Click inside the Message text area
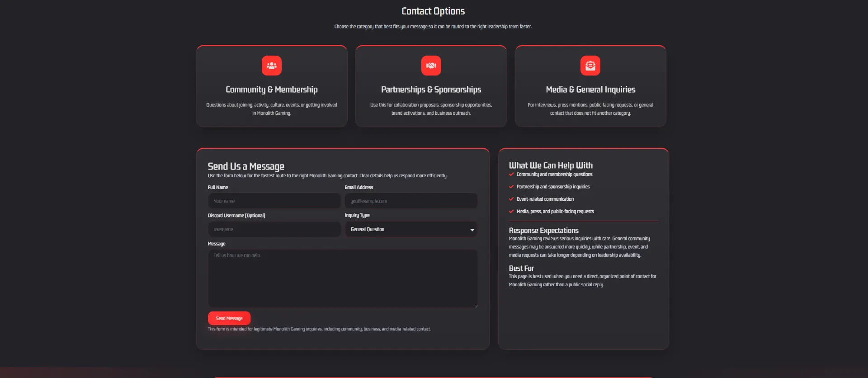 click(x=343, y=279)
